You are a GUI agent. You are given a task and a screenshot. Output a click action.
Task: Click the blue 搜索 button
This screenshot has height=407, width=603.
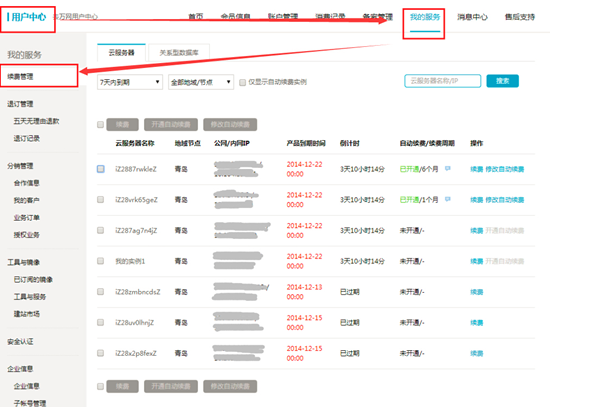point(502,80)
